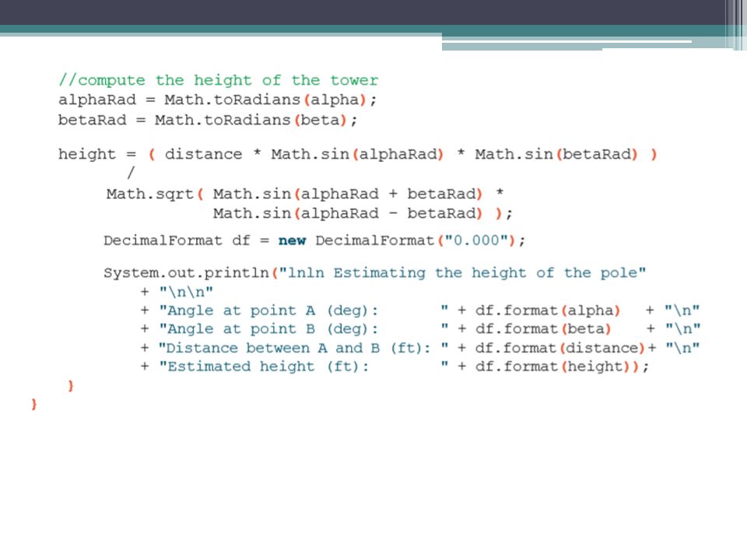Click the outermost closing red brace

[33, 404]
